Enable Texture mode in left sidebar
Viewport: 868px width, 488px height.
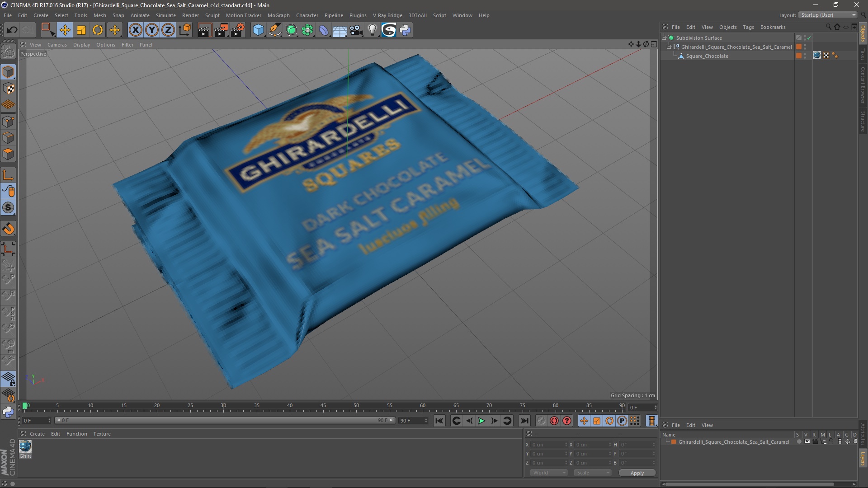click(8, 89)
